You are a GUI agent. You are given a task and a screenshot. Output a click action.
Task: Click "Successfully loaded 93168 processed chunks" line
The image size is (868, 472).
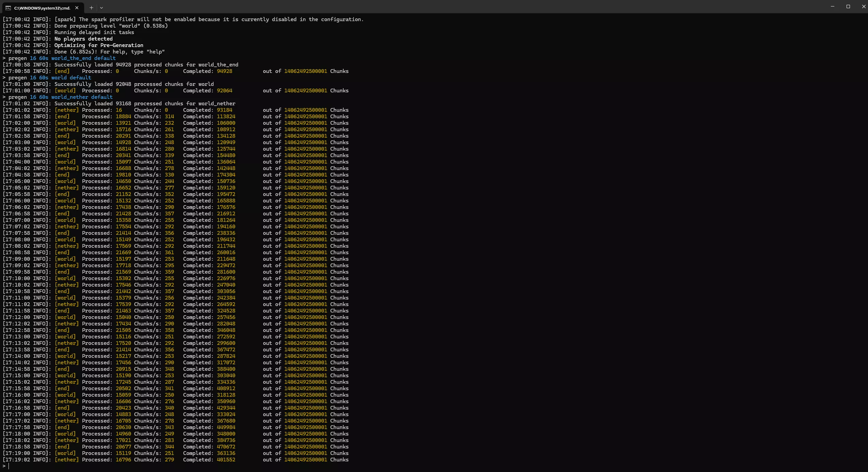[145, 104]
